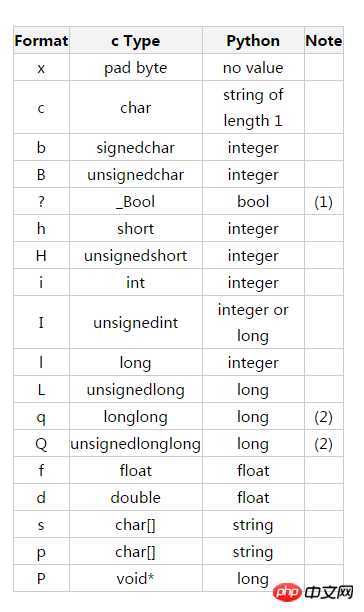Select the 'unsignedshort' cell

click(x=136, y=255)
